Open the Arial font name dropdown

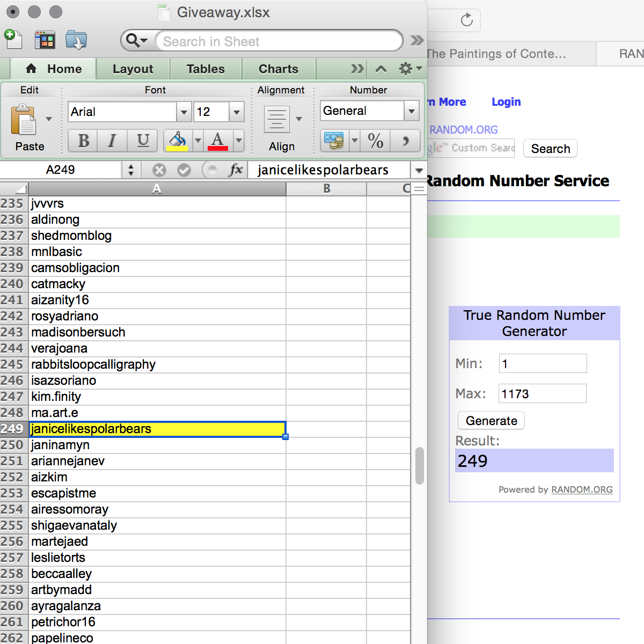coord(184,112)
